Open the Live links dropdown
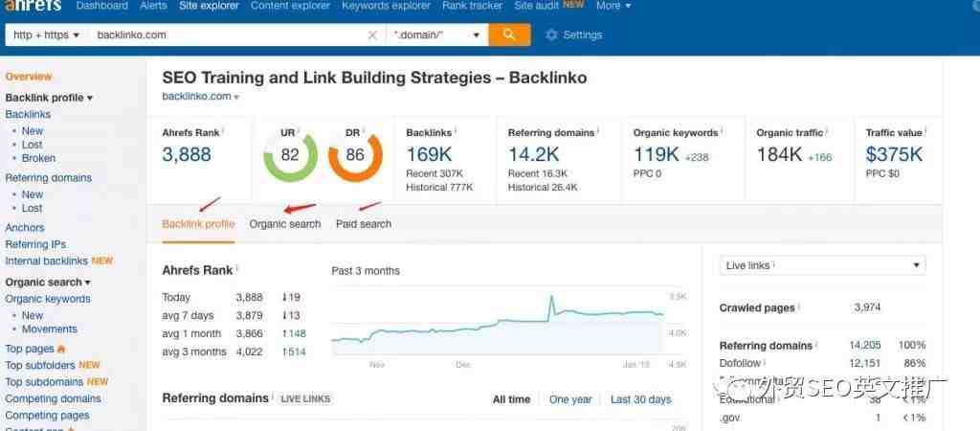 [822, 265]
